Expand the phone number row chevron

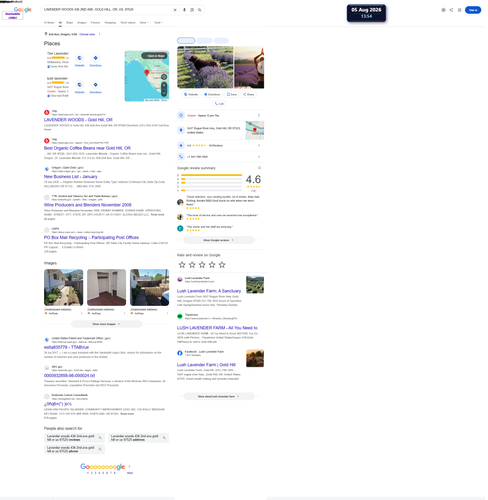tap(259, 156)
